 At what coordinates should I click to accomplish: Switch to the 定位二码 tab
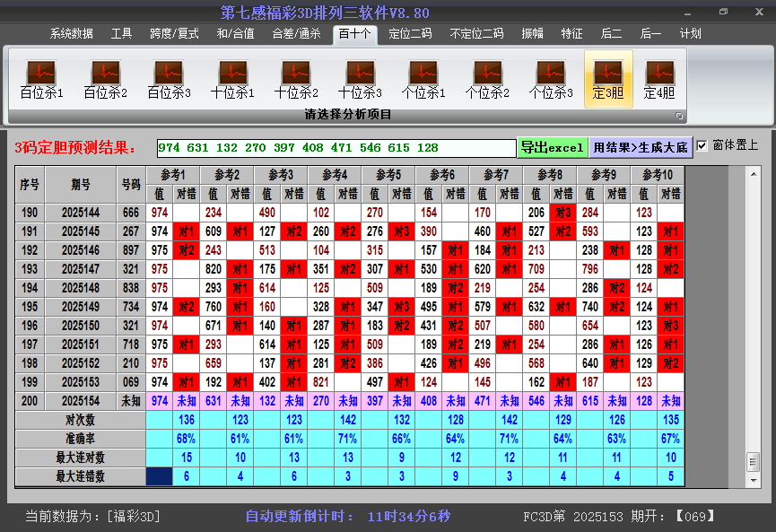pos(410,34)
